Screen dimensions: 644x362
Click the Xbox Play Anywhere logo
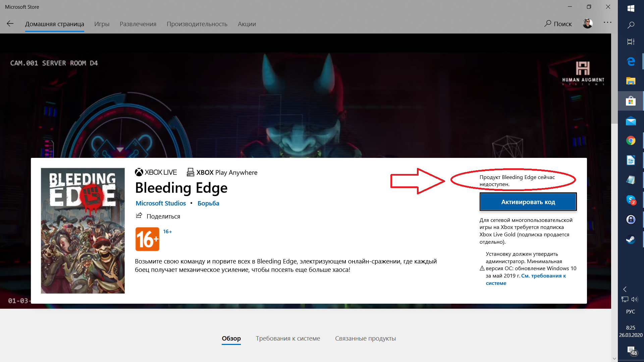click(222, 172)
